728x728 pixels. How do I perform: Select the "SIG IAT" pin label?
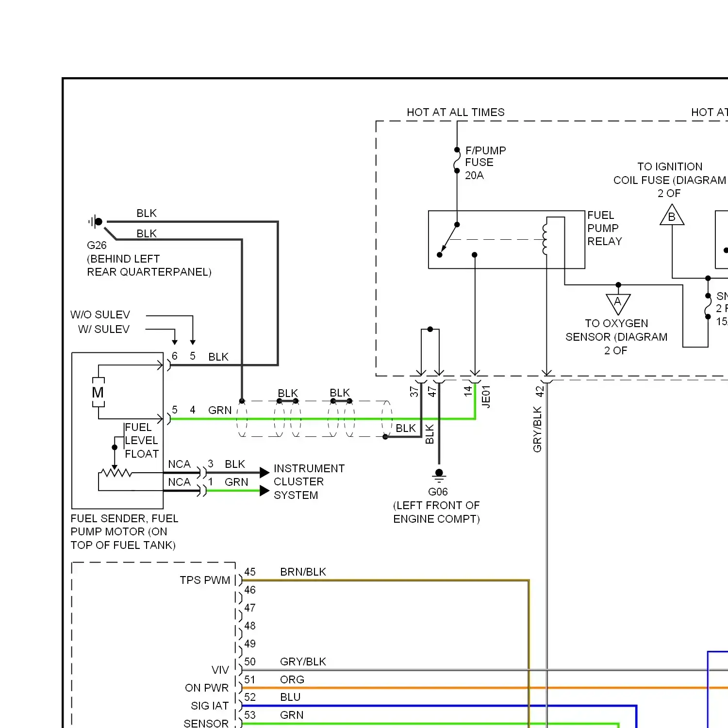[x=210, y=706]
